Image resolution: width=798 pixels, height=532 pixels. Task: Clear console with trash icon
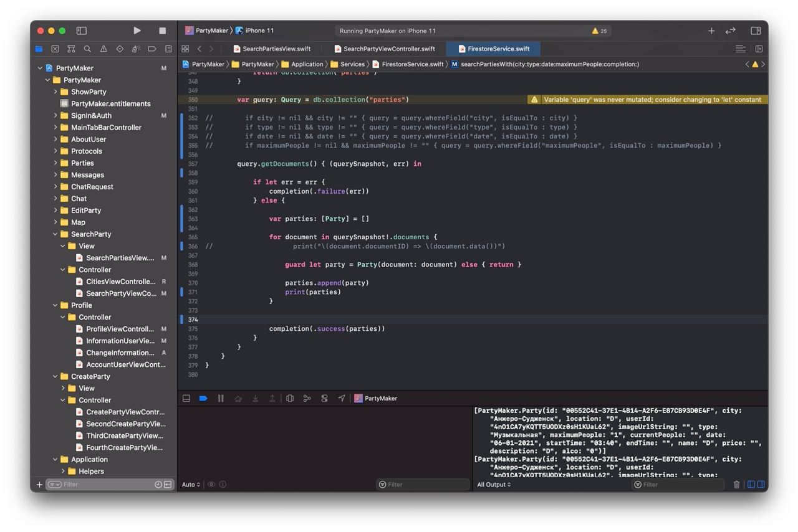(737, 485)
